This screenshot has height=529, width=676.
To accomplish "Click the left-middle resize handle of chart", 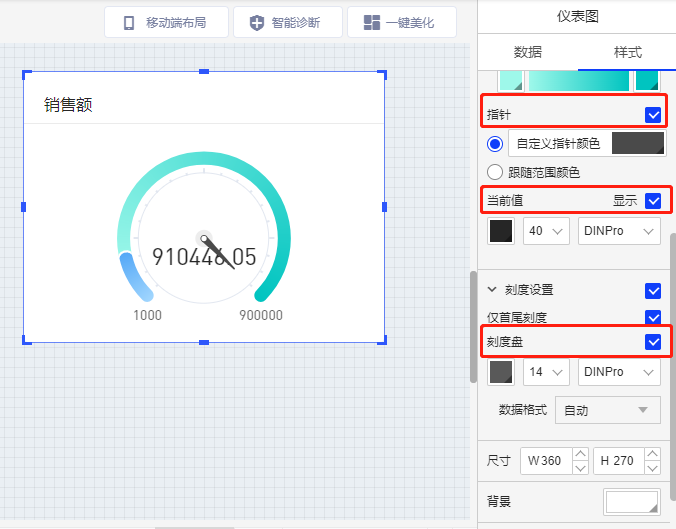I will click(24, 207).
